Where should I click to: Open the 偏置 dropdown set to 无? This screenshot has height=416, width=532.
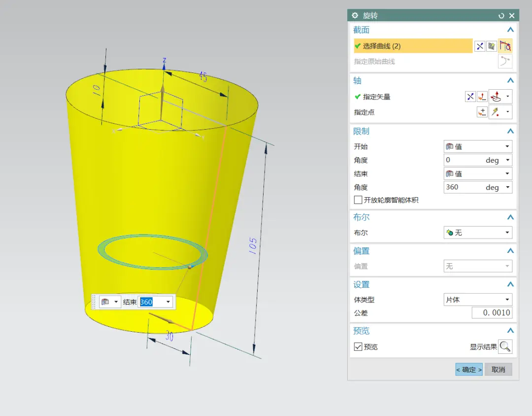(478, 266)
